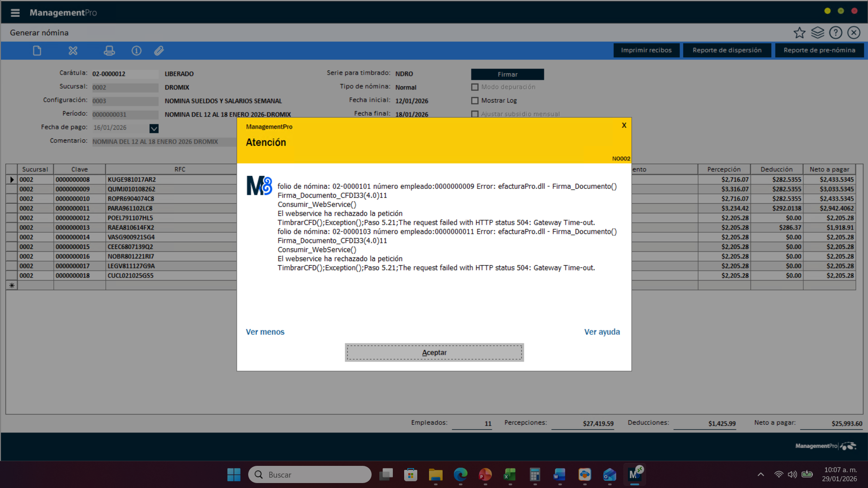This screenshot has width=868, height=488.
Task: Collapse details with Ver menos
Action: (x=265, y=332)
